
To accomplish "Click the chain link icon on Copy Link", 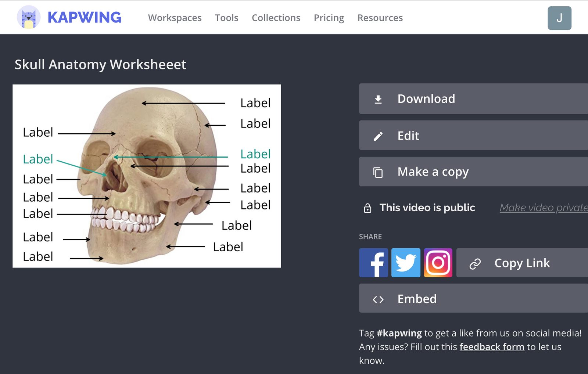I will coord(475,263).
